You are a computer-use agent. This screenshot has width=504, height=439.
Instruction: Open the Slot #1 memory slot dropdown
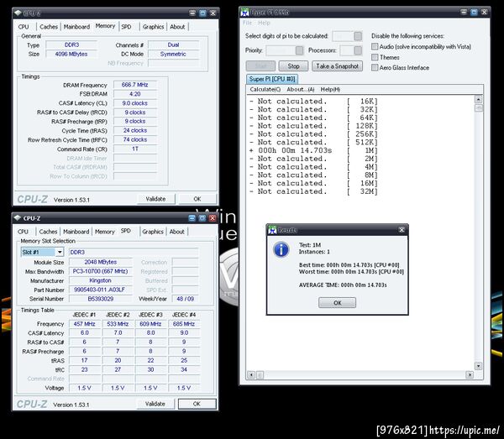click(60, 252)
